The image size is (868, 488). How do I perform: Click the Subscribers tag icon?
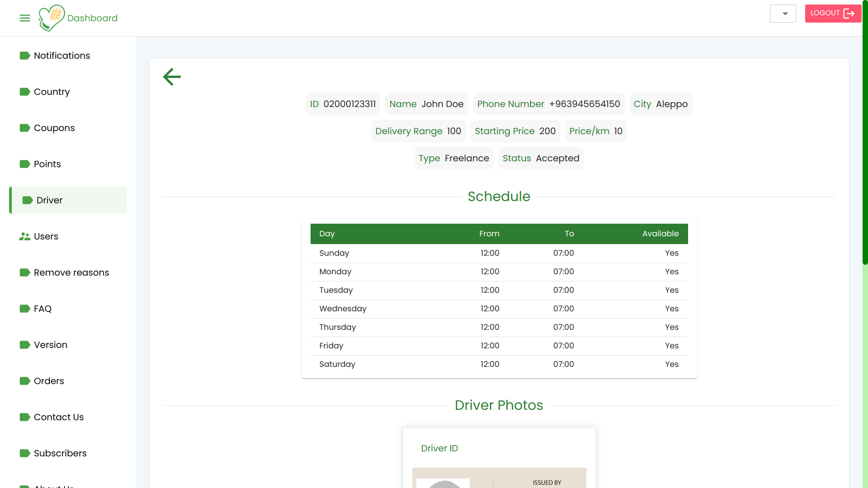[x=25, y=453]
